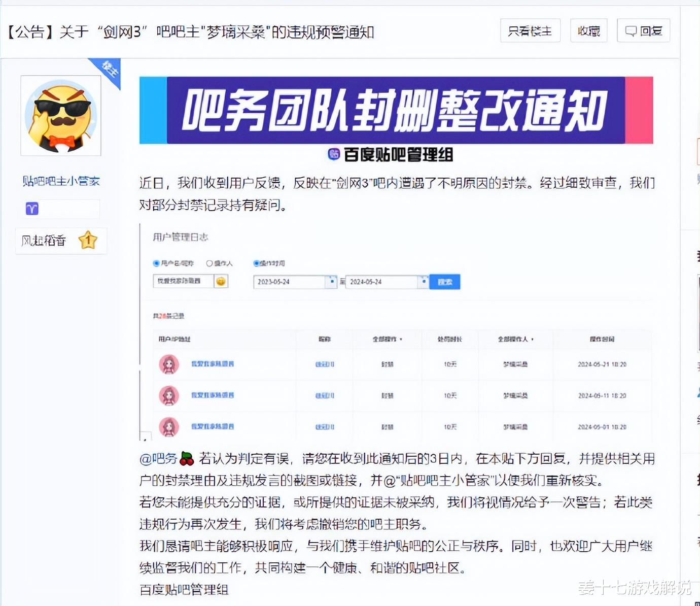Click the 百度贴吧管理组 signature at post end
The image size is (700, 606).
coord(184,589)
